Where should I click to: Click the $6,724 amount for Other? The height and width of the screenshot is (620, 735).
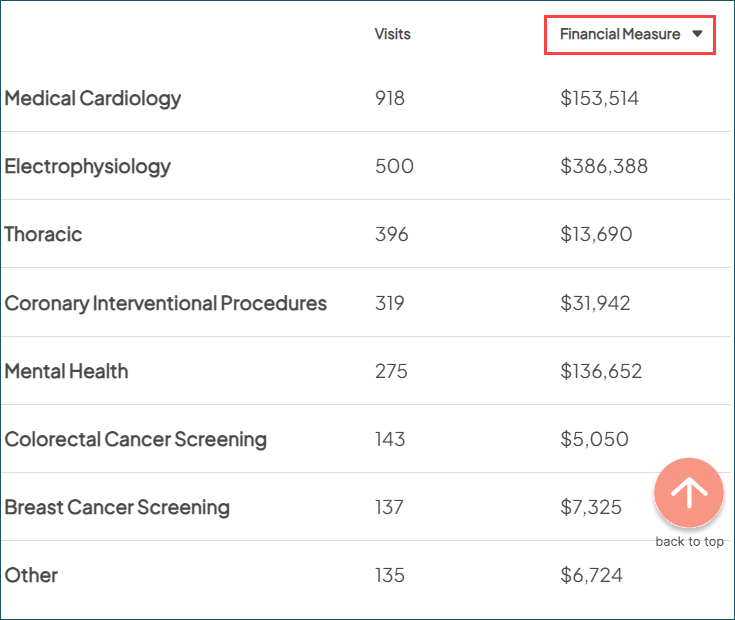[x=591, y=575]
